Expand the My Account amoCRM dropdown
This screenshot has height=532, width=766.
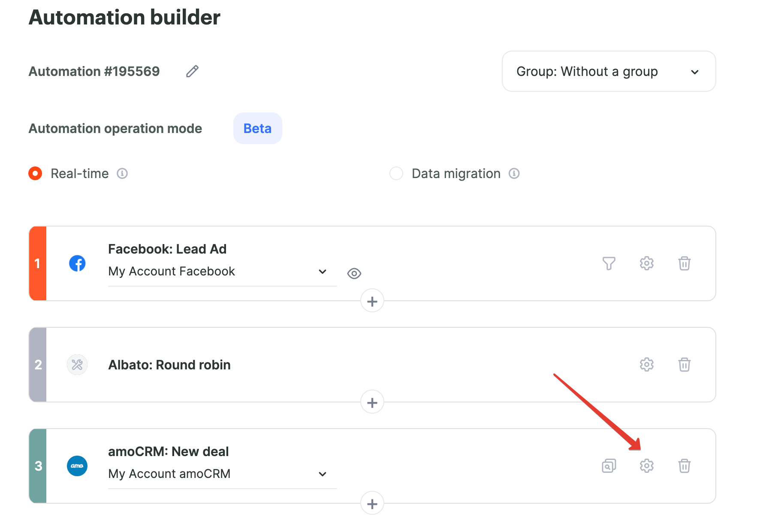pyautogui.click(x=222, y=474)
